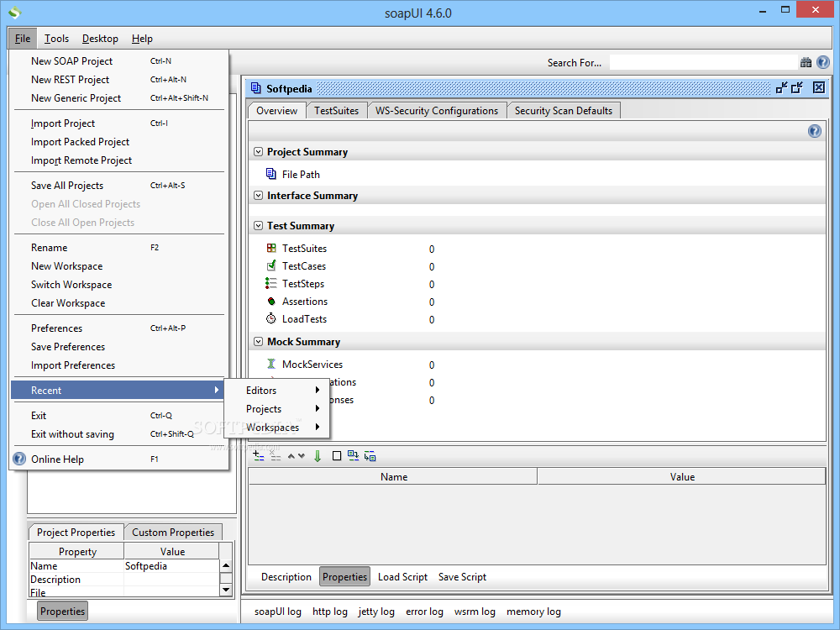Image resolution: width=840 pixels, height=630 pixels.
Task: Click the add property icon
Action: [x=258, y=456]
